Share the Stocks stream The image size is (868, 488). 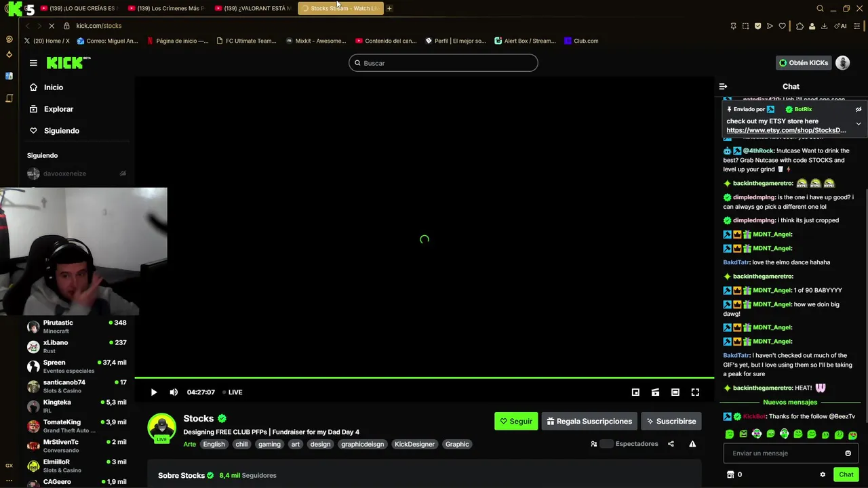(671, 444)
